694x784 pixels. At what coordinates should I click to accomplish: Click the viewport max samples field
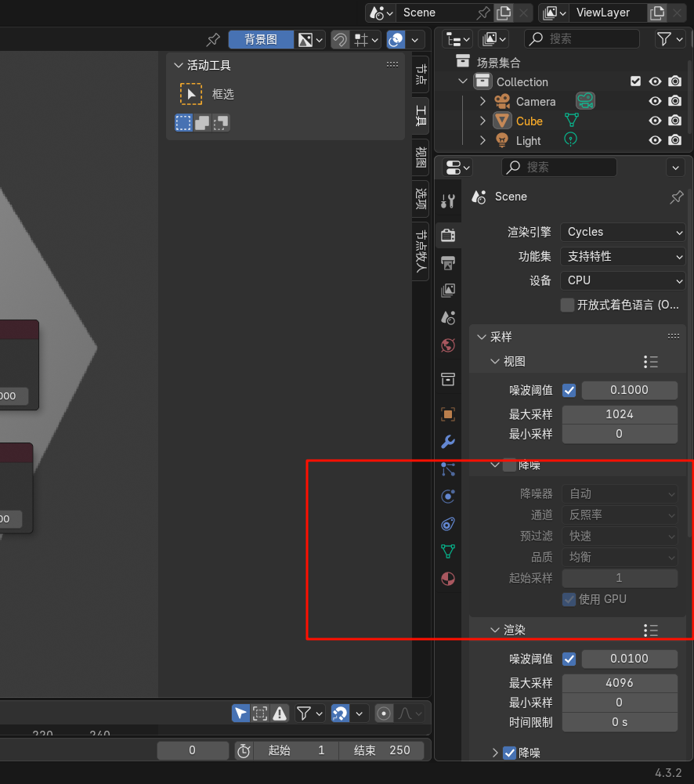click(620, 414)
